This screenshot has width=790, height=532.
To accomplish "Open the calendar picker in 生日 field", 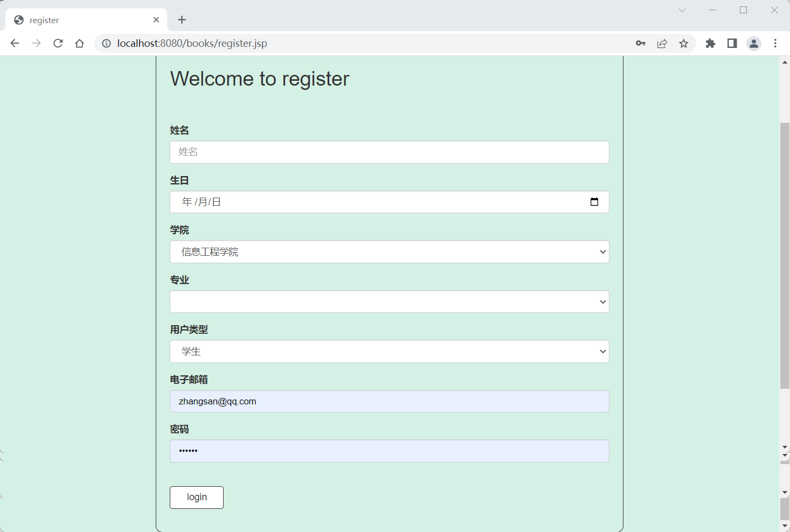I will [x=594, y=202].
